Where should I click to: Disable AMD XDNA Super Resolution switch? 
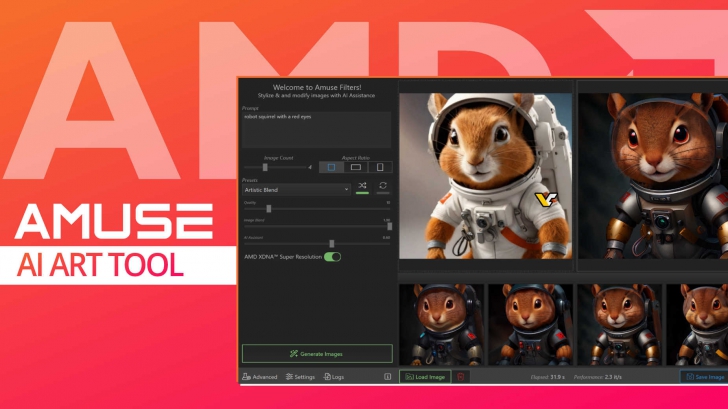click(332, 257)
